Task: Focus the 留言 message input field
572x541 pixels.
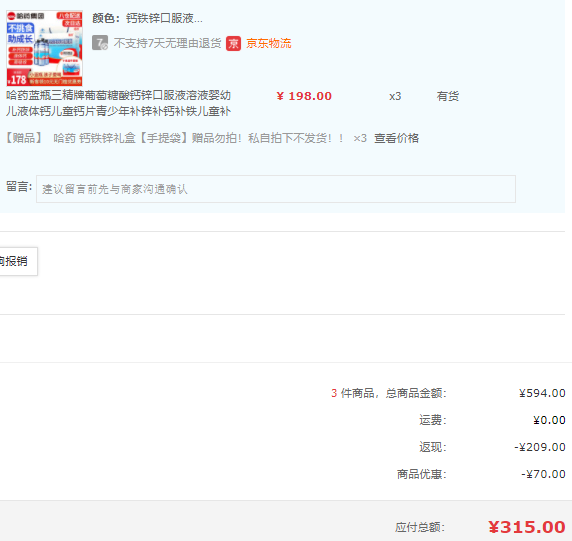Action: pos(276,189)
